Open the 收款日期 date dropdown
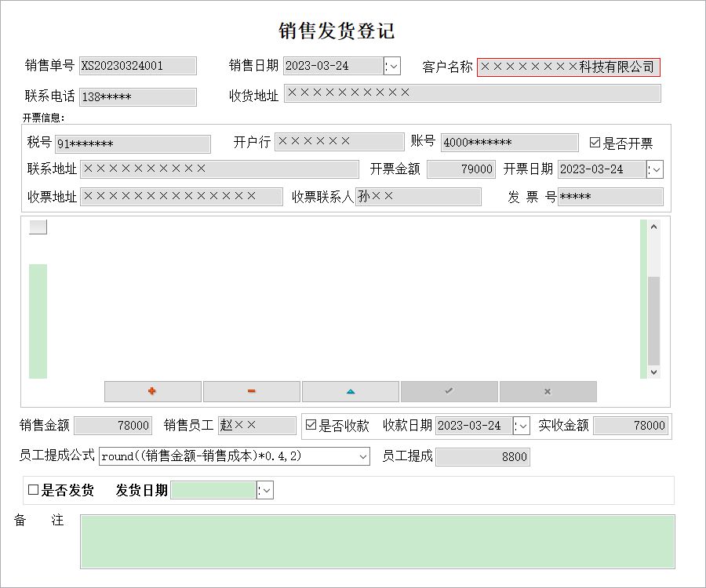The image size is (706, 588). (522, 426)
